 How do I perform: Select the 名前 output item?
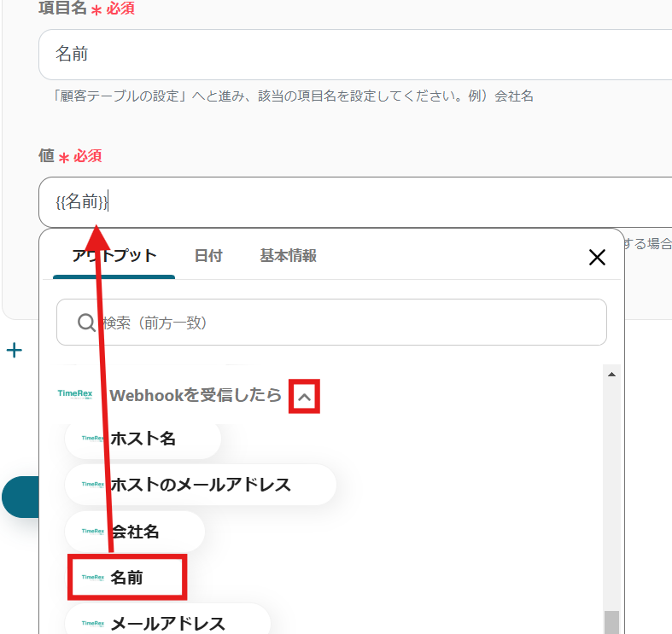[127, 577]
